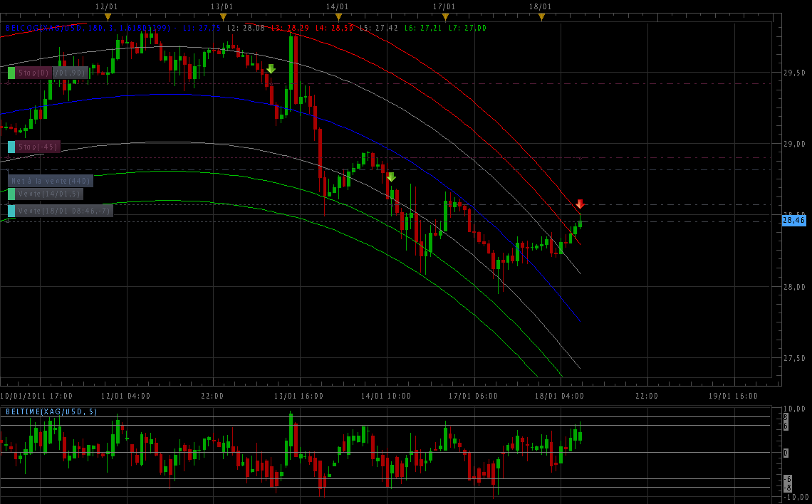Click the cyan square on Stop(-45) label
This screenshot has width=812, height=504.
coord(11,147)
